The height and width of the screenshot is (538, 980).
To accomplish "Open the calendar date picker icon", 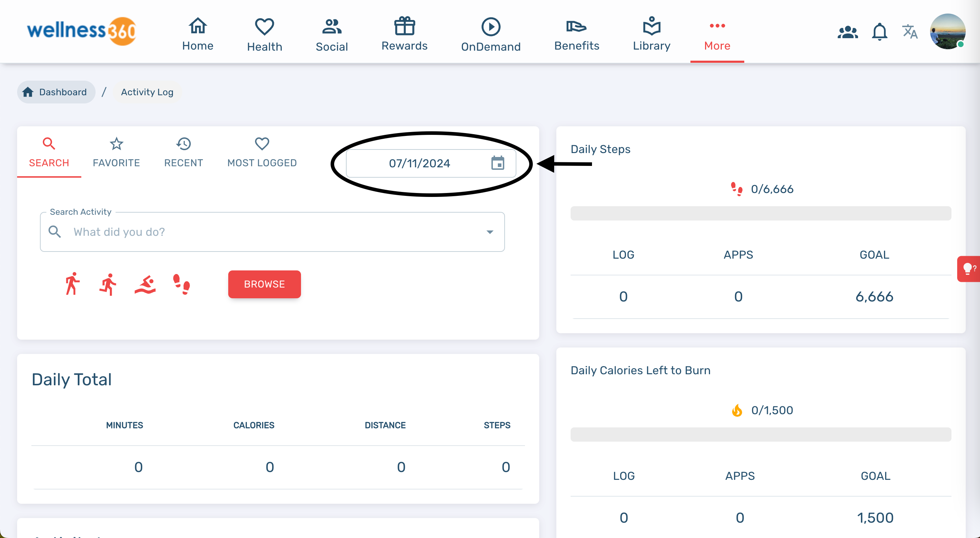I will point(497,163).
